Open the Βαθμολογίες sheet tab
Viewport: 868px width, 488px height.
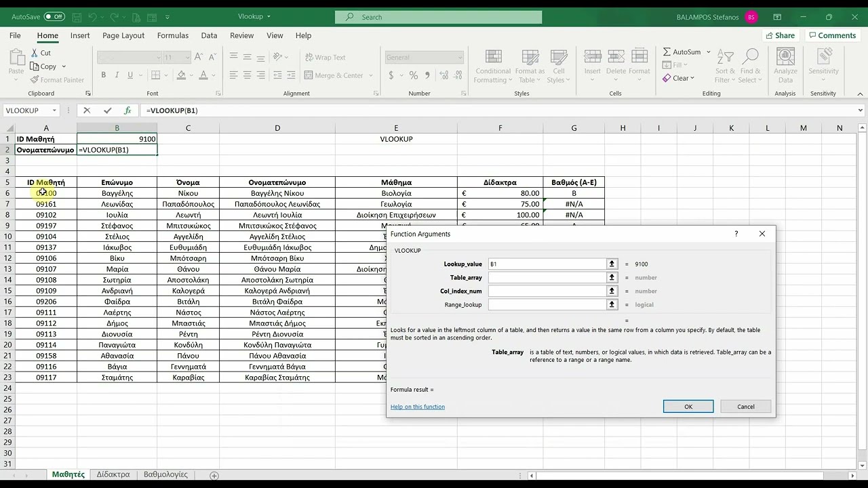point(166,474)
